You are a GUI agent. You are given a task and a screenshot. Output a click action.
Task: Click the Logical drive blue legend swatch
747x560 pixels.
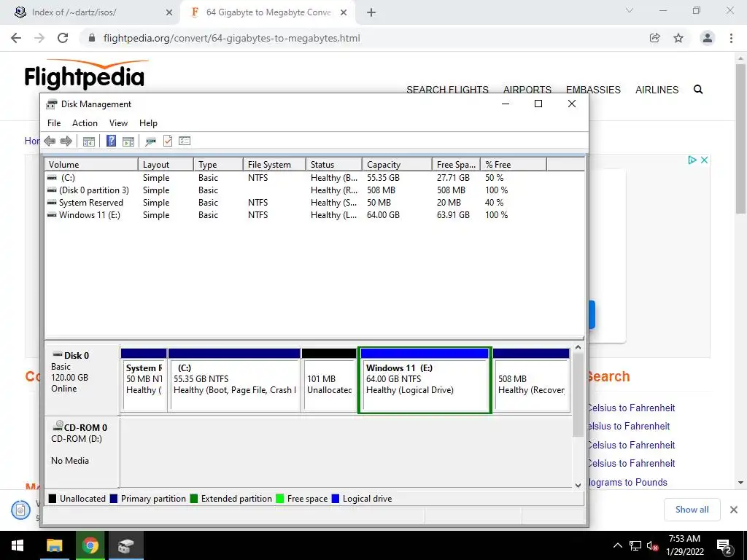pos(336,499)
